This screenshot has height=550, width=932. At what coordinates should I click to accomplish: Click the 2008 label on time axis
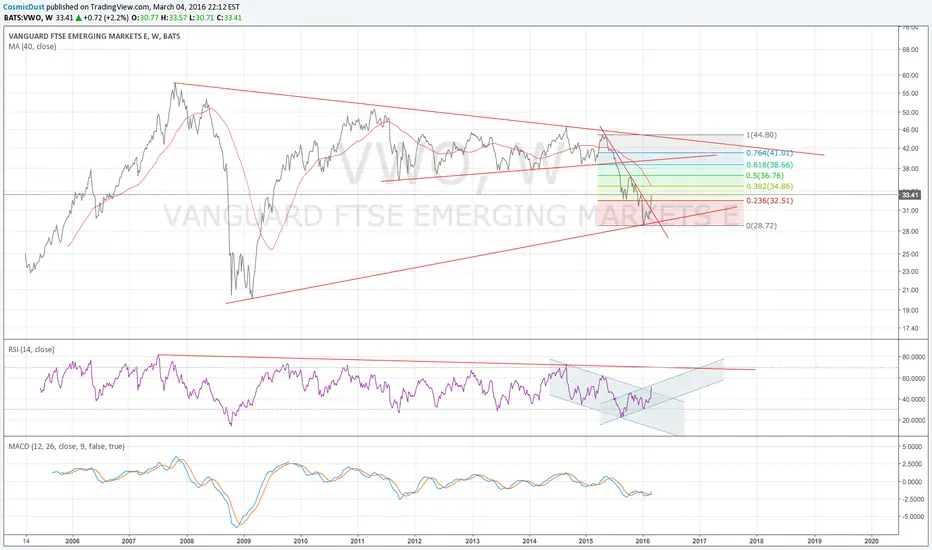tap(187, 541)
